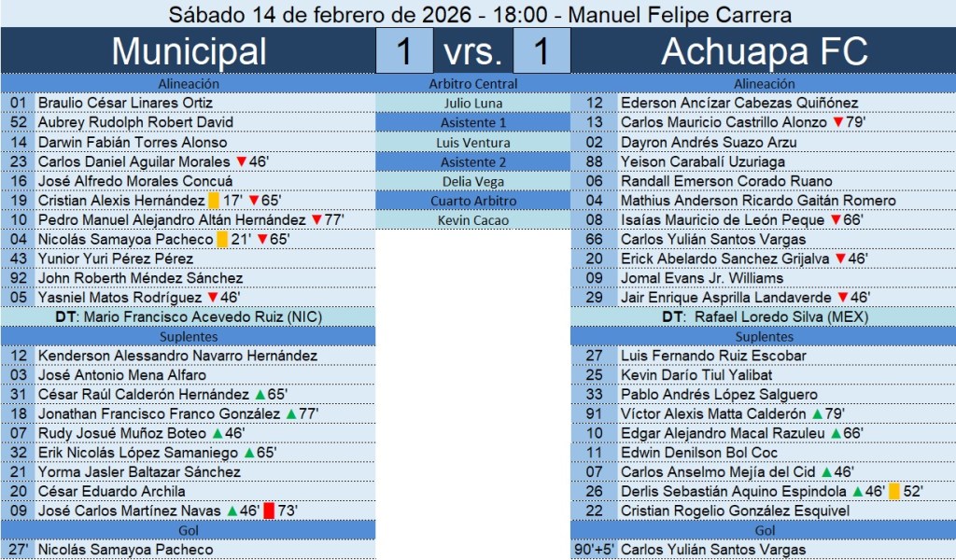Click goal minute 90'+5' for Achuapa
Screen dimensions: 956x560
point(592,550)
